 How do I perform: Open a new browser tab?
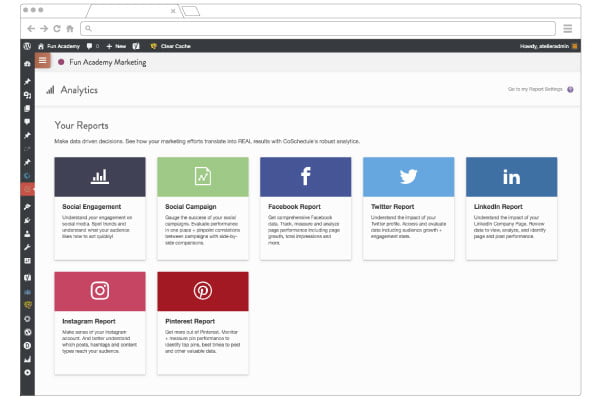click(191, 11)
